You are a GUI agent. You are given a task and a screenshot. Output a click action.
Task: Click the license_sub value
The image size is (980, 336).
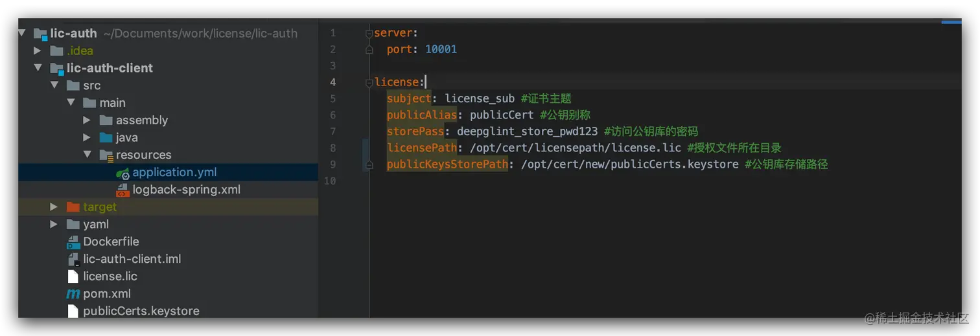[x=480, y=98]
